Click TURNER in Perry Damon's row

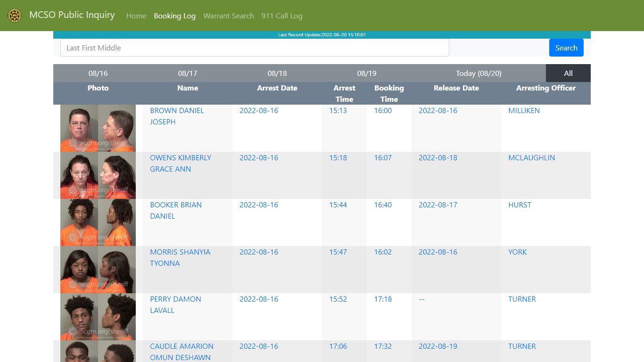[x=522, y=299]
